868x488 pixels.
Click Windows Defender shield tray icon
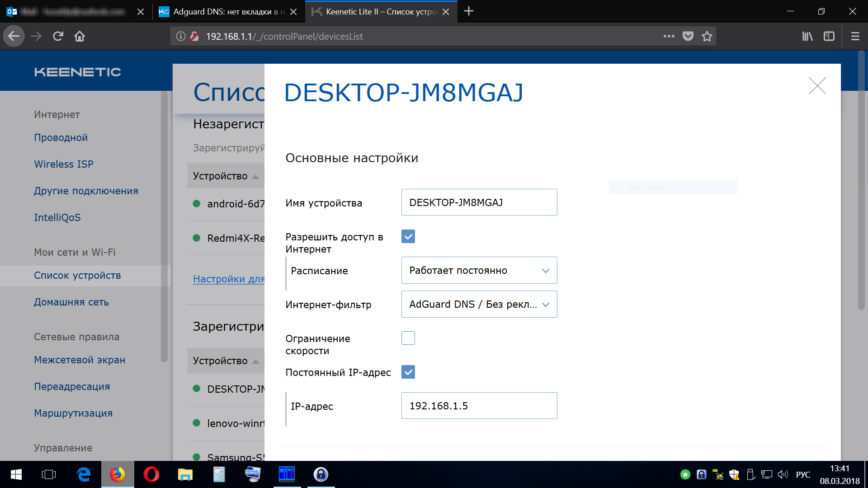click(734, 474)
